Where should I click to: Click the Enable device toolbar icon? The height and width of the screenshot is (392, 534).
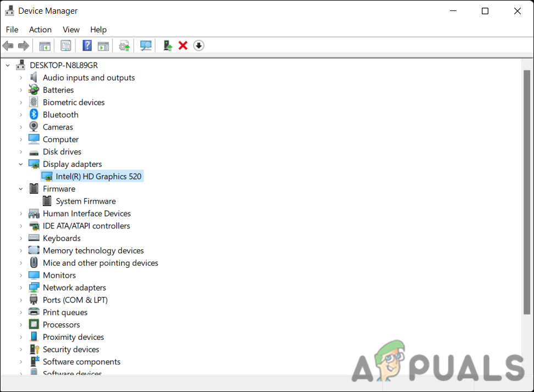[168, 46]
